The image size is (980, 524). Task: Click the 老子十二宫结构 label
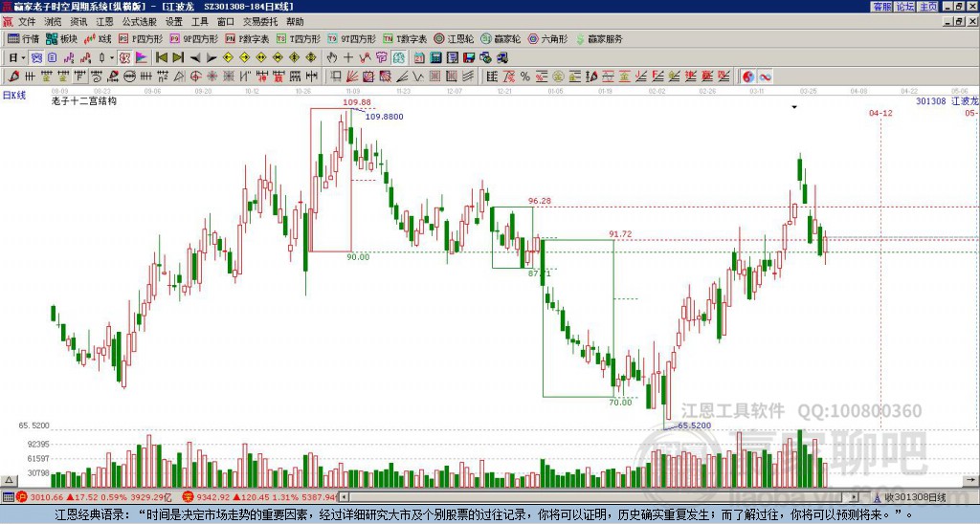tap(84, 100)
